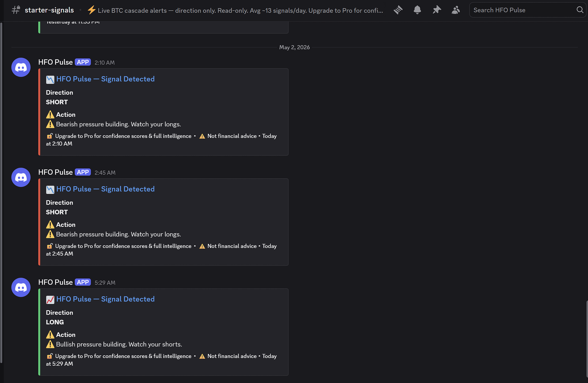Click HFO Pulse username on 2:10 AM message
The height and width of the screenshot is (383, 588).
pos(55,62)
